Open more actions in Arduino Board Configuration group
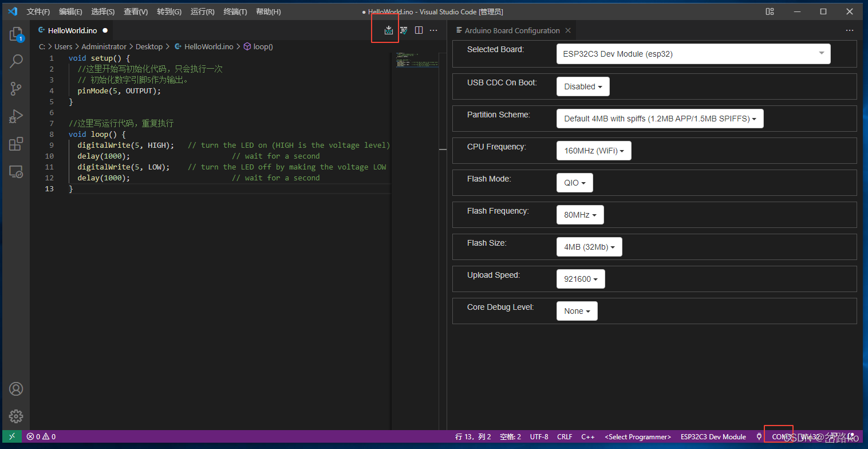868x449 pixels. 849,30
